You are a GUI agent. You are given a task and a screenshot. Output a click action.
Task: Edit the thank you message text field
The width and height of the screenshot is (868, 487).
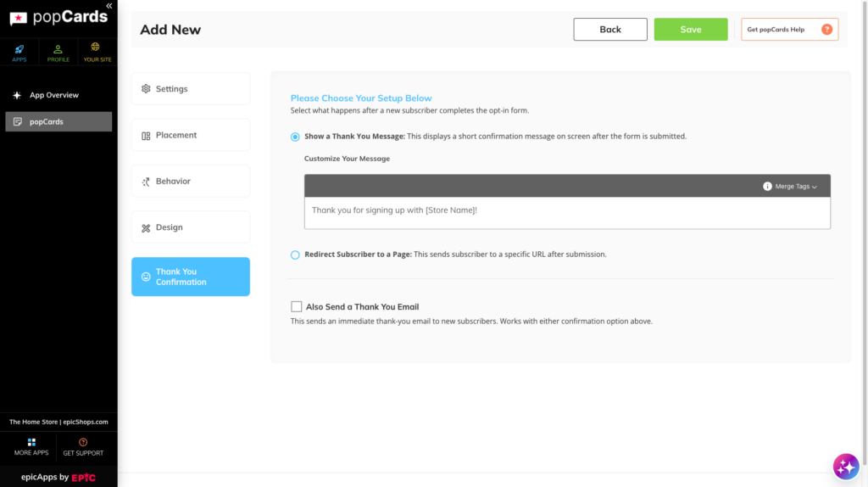pyautogui.click(x=567, y=213)
